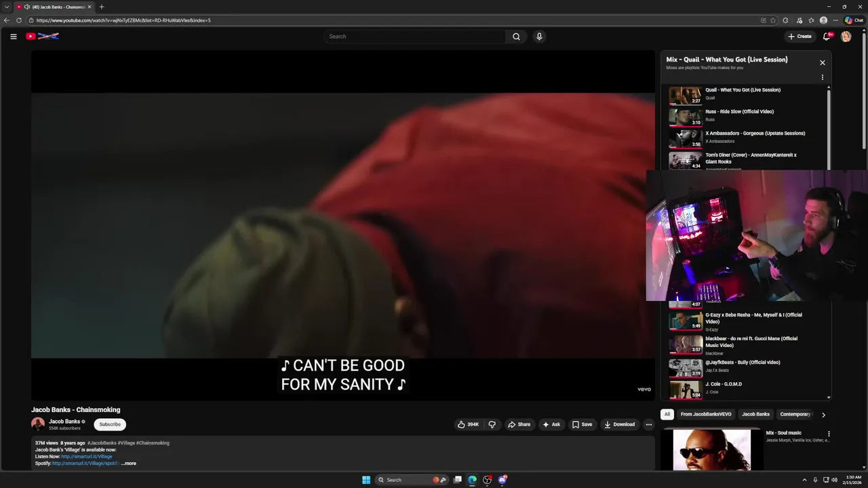Select the Jacob Banks - Chainsmoking tab
This screenshot has height=488, width=868.
(x=54, y=7)
